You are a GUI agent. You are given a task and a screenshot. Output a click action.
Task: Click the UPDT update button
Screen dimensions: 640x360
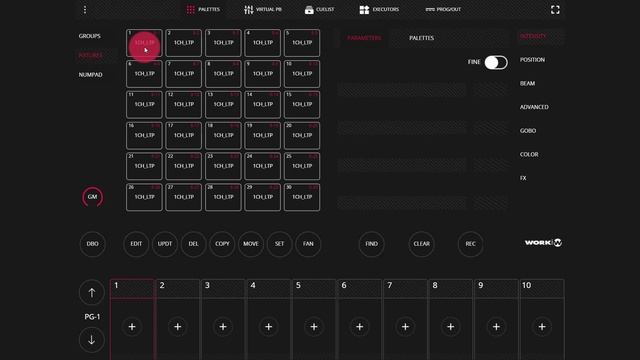tap(164, 244)
